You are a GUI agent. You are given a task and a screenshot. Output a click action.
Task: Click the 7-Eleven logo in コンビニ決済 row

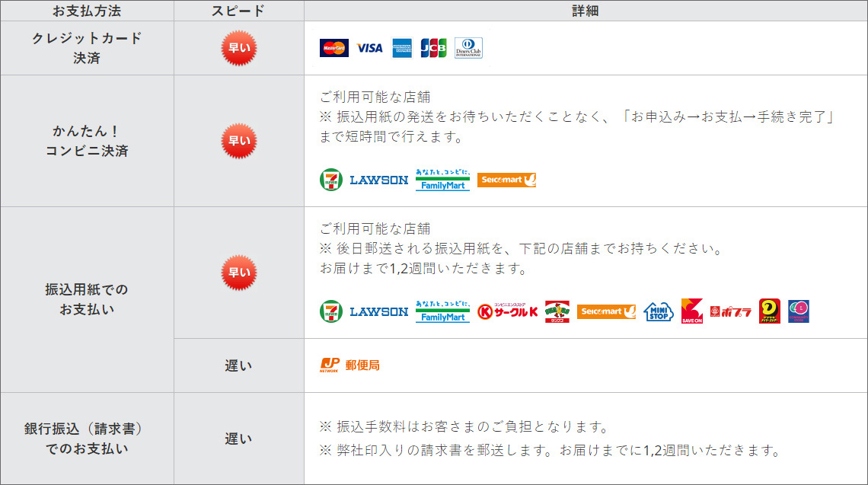point(331,180)
